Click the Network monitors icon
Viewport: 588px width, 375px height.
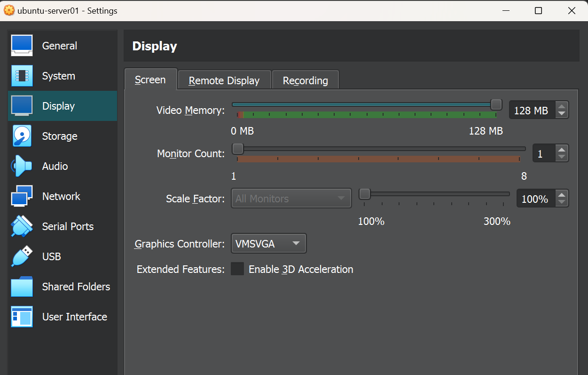[22, 196]
